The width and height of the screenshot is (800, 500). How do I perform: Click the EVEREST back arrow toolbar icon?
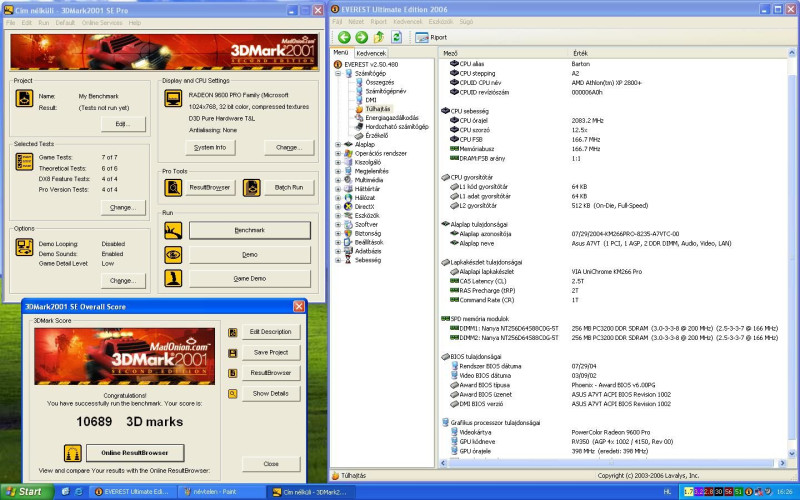(x=344, y=37)
